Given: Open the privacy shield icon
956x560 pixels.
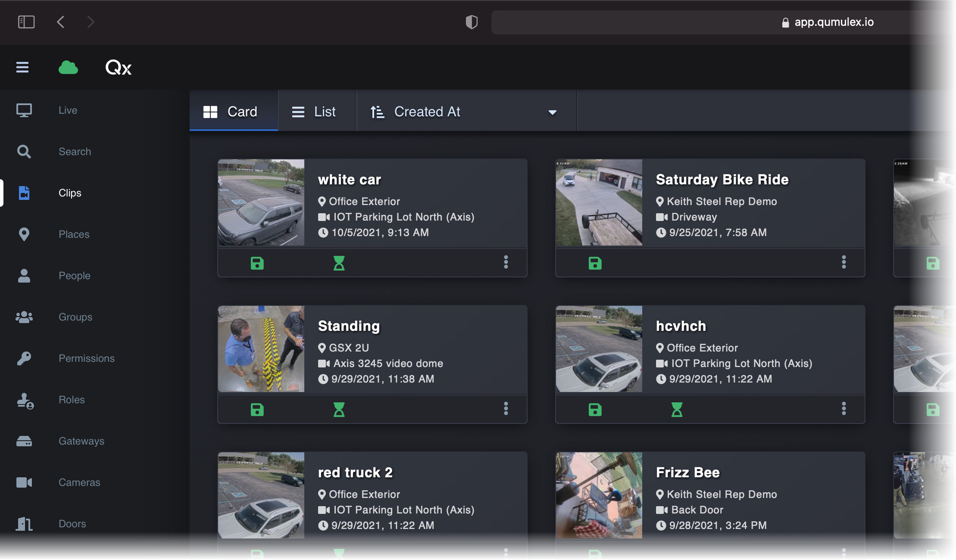Looking at the screenshot, I should [472, 22].
